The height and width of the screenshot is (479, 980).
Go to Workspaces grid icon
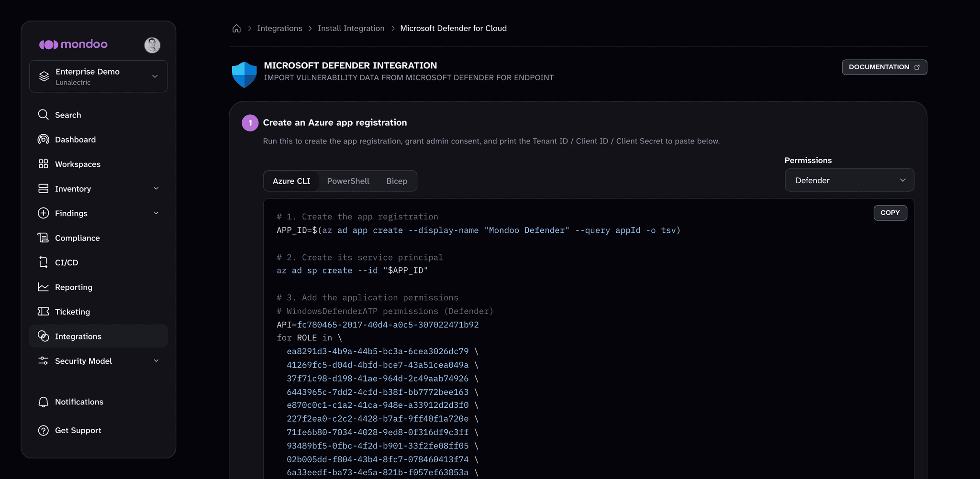point(44,164)
